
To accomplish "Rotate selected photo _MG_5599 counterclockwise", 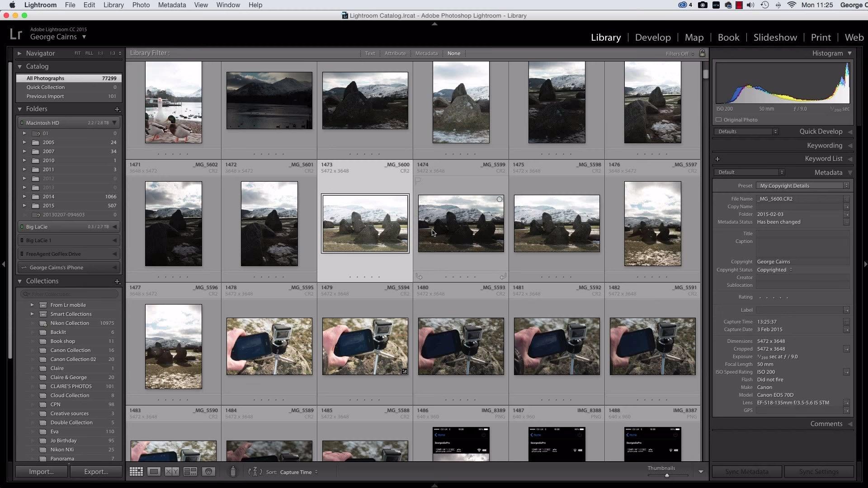I will coord(419,277).
